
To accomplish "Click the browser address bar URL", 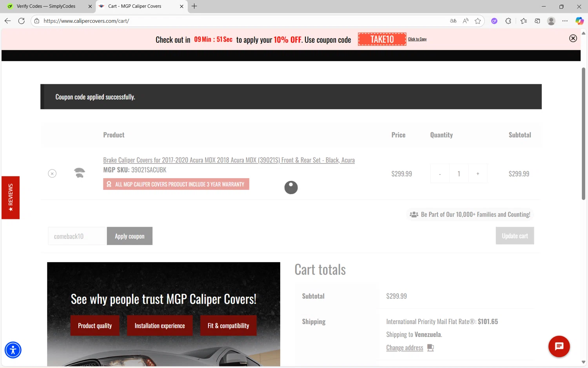I will click(86, 21).
